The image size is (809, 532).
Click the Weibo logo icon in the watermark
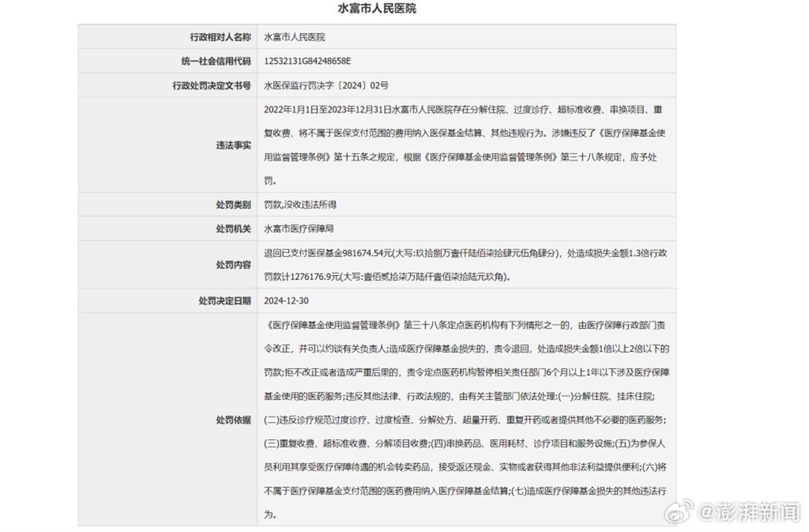[x=684, y=512]
